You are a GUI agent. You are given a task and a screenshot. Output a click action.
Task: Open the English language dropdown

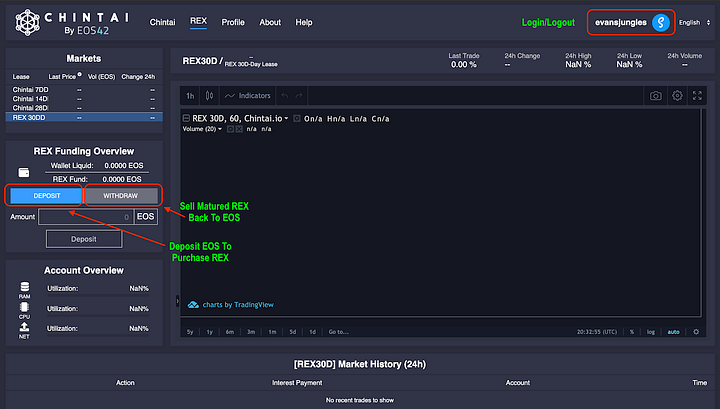[x=694, y=22]
